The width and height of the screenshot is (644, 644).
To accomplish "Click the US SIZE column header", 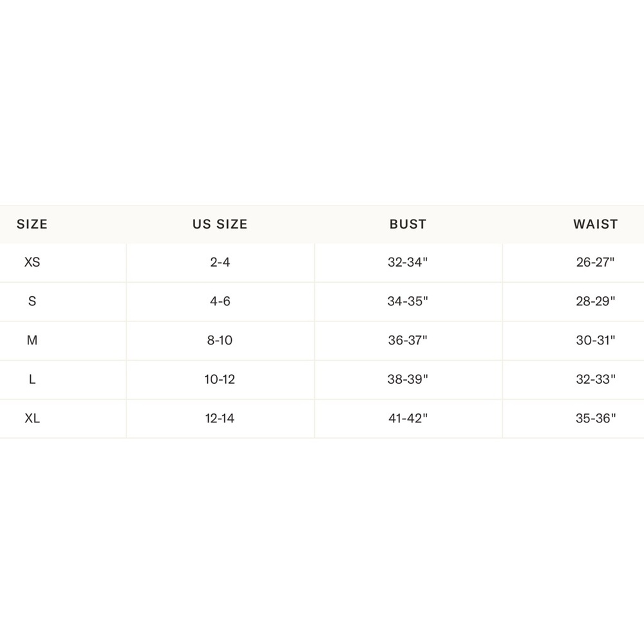I will 220,224.
